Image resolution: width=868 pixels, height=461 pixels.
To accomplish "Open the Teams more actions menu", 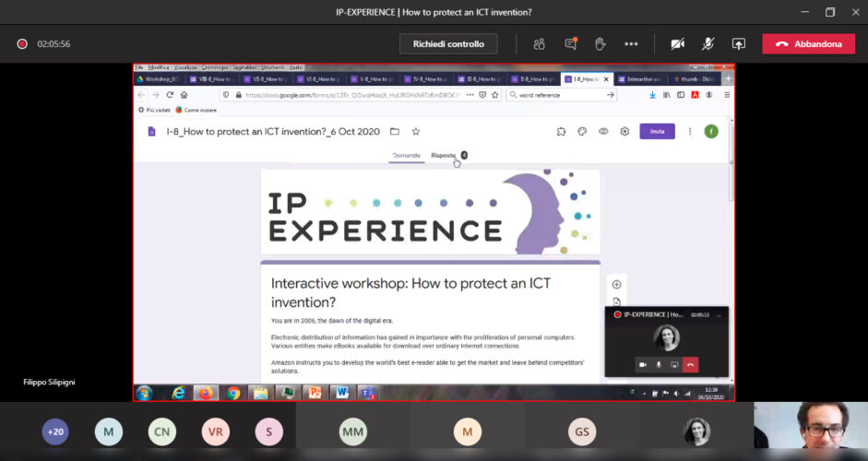I will point(631,44).
